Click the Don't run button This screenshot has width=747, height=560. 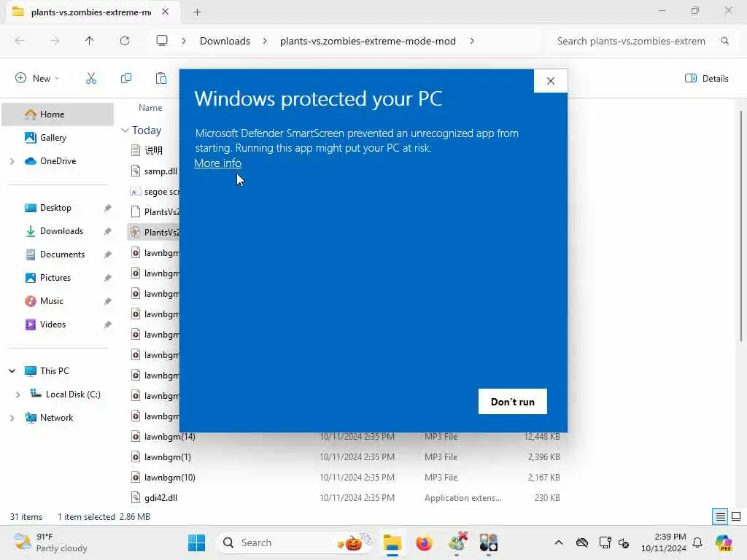click(x=513, y=402)
